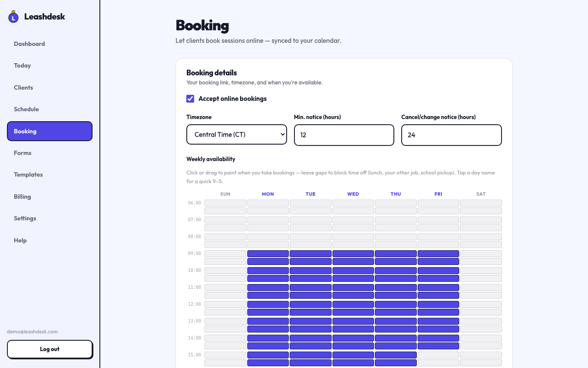
Task: Toggle Wednesday 13:00 availability slot
Action: [353, 321]
